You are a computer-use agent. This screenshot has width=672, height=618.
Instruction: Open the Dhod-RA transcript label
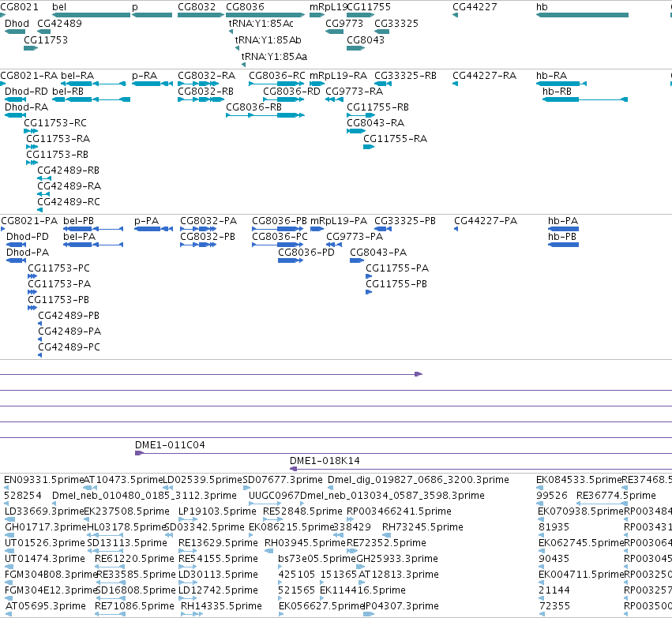(26, 107)
